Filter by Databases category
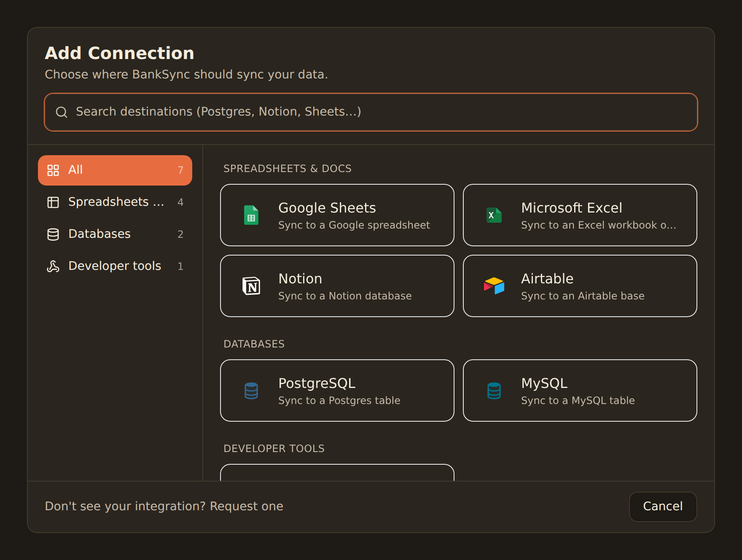The height and width of the screenshot is (560, 742). tap(115, 234)
